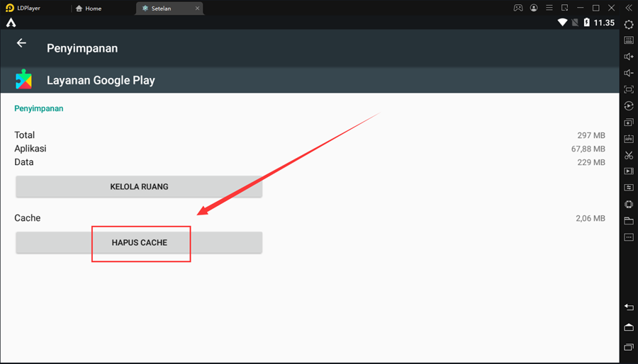Open LDPlayer settings gear in sidebar
638x364 pixels.
tap(629, 24)
